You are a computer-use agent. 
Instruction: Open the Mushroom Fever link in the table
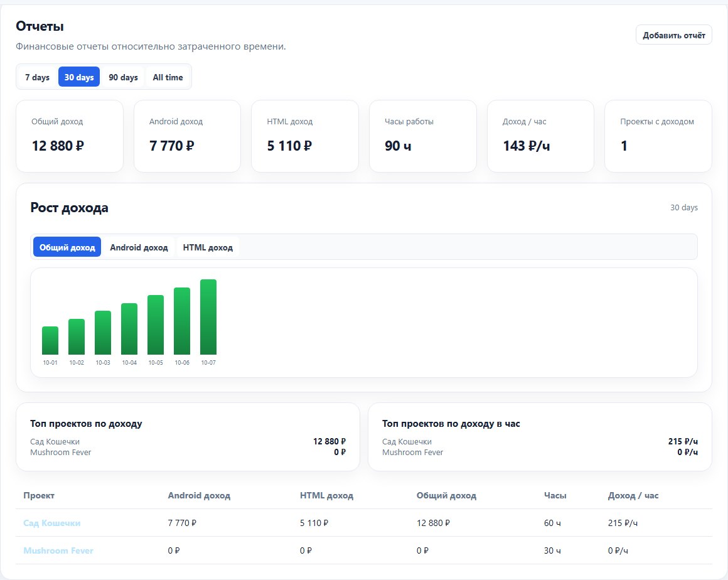click(x=58, y=550)
